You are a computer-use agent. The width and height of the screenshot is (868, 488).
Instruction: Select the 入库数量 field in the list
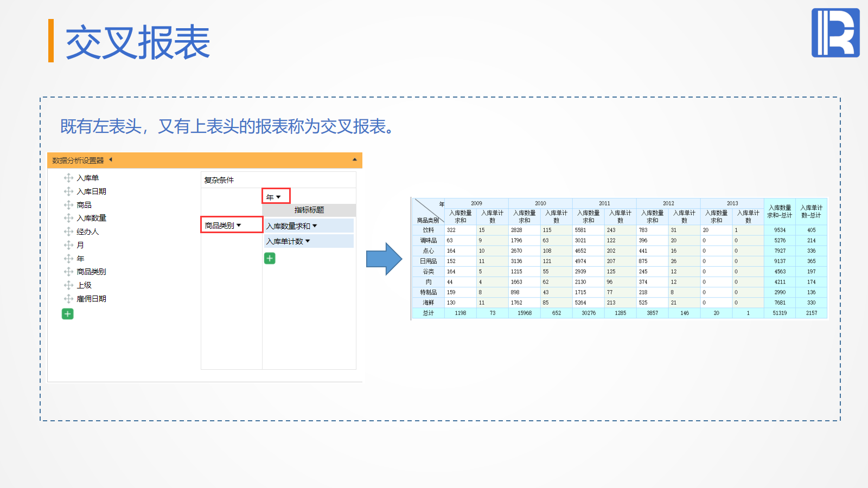[91, 218]
